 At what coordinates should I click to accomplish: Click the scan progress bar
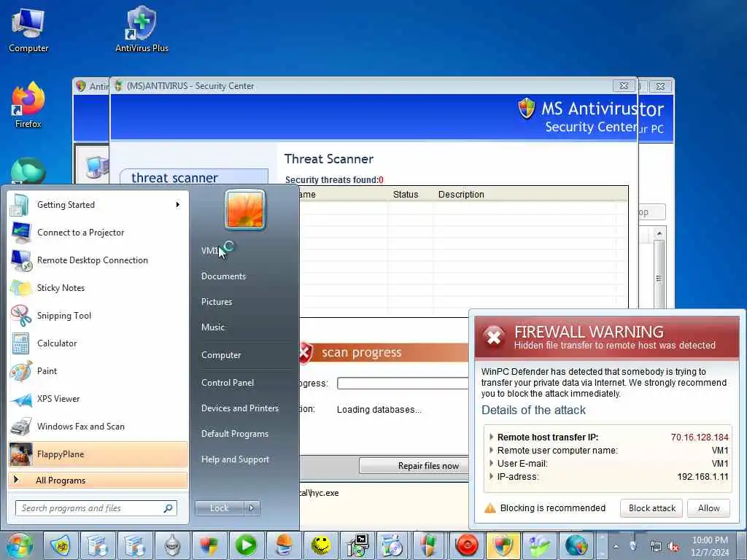tap(403, 384)
